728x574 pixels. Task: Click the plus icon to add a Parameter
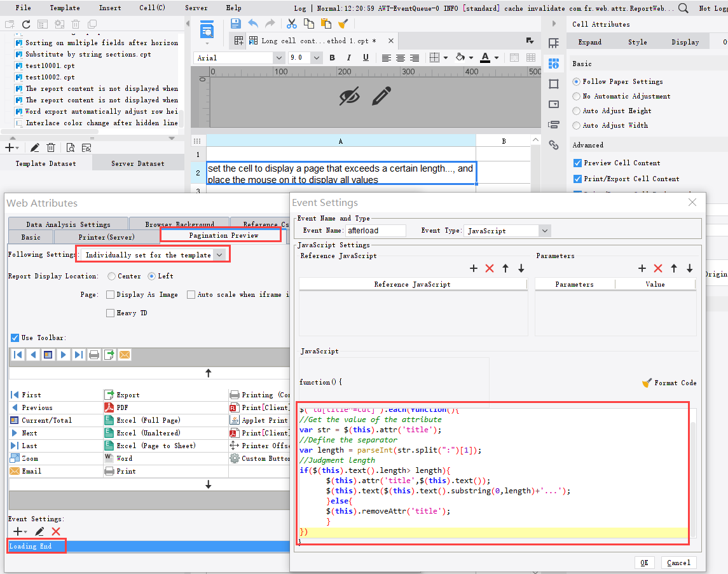(642, 268)
